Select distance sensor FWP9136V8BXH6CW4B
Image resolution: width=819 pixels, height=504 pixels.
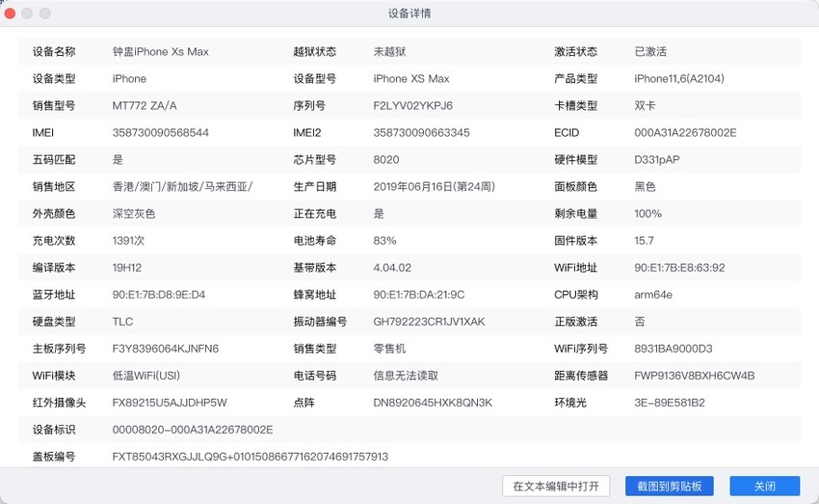[x=694, y=376]
